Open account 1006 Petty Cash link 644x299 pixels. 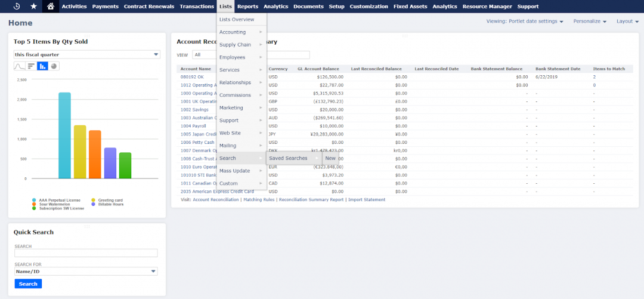pos(197,142)
